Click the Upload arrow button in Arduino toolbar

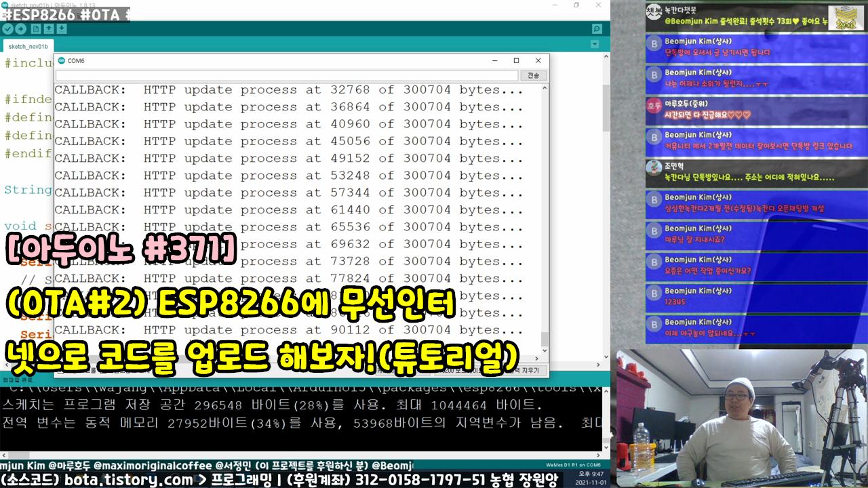pos(21,28)
